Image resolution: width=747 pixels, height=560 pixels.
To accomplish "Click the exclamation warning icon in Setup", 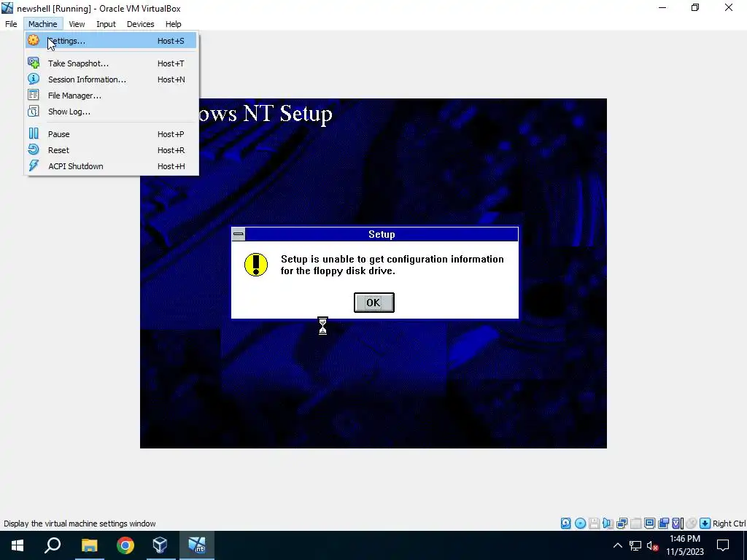I will point(256,265).
